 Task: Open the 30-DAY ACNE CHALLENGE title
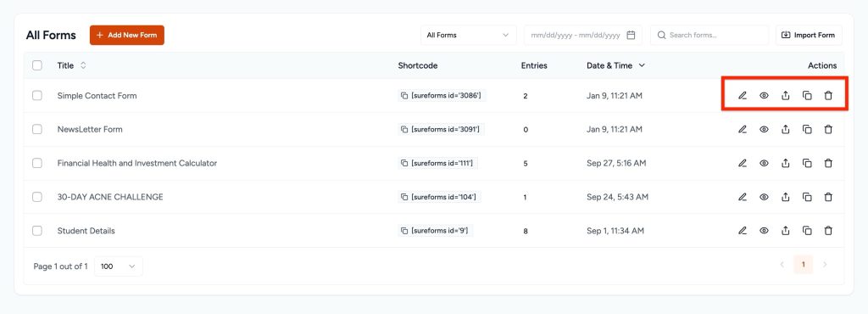coord(110,197)
